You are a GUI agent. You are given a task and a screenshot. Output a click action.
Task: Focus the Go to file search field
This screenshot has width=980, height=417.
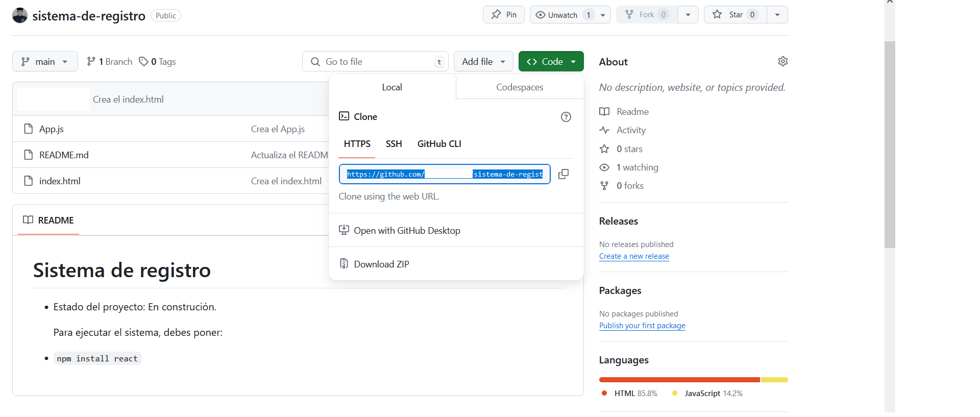(x=375, y=61)
